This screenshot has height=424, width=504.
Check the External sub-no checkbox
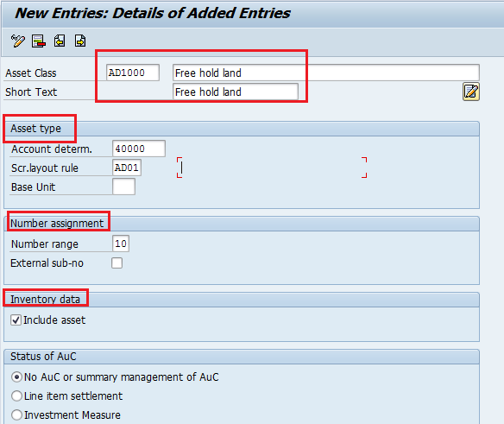pos(117,263)
